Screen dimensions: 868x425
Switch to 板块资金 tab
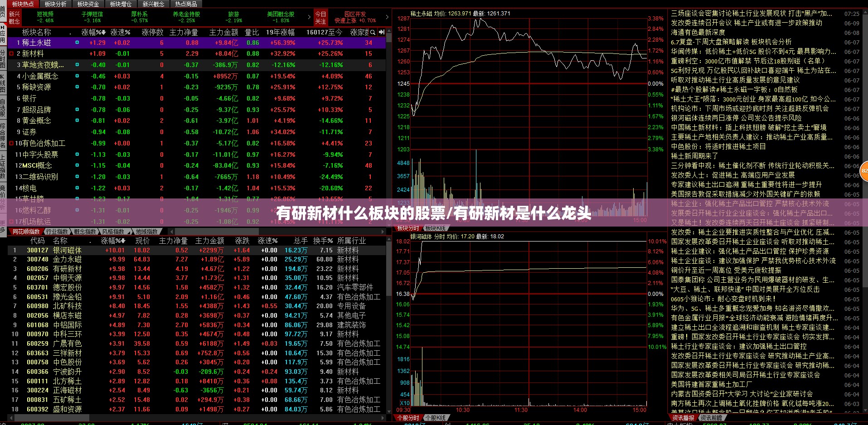(88, 4)
